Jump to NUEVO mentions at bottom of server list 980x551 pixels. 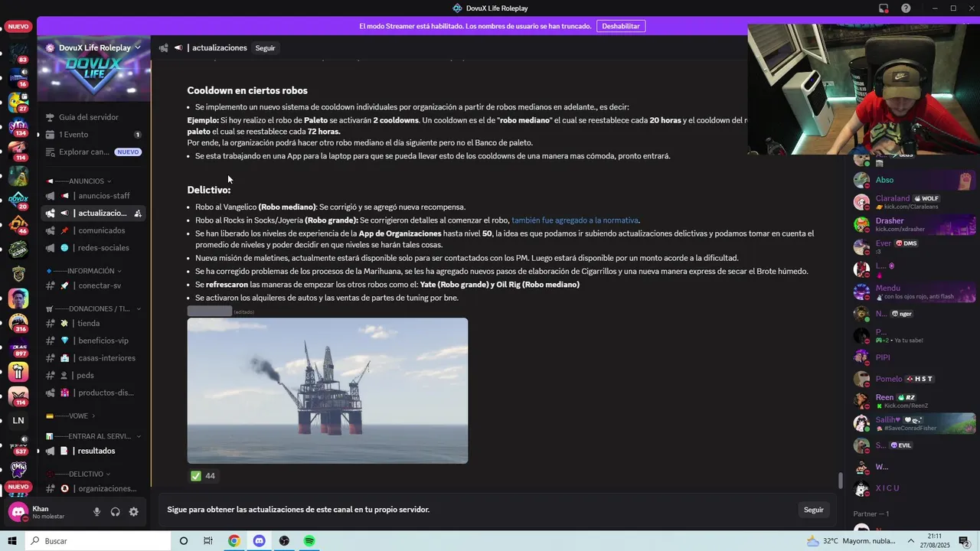pos(18,487)
